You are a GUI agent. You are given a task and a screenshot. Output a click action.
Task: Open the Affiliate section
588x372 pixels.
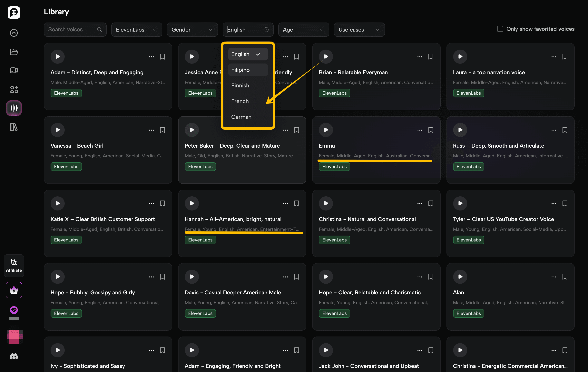tap(14, 266)
